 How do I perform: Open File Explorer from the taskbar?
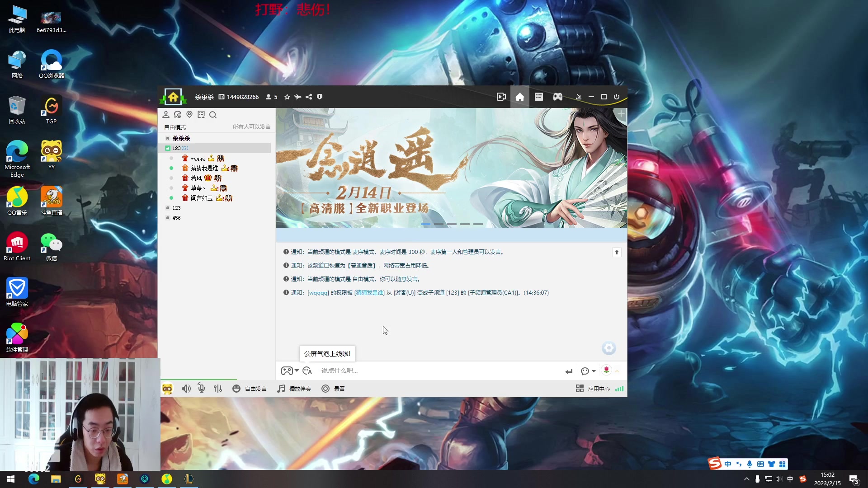coord(56,479)
